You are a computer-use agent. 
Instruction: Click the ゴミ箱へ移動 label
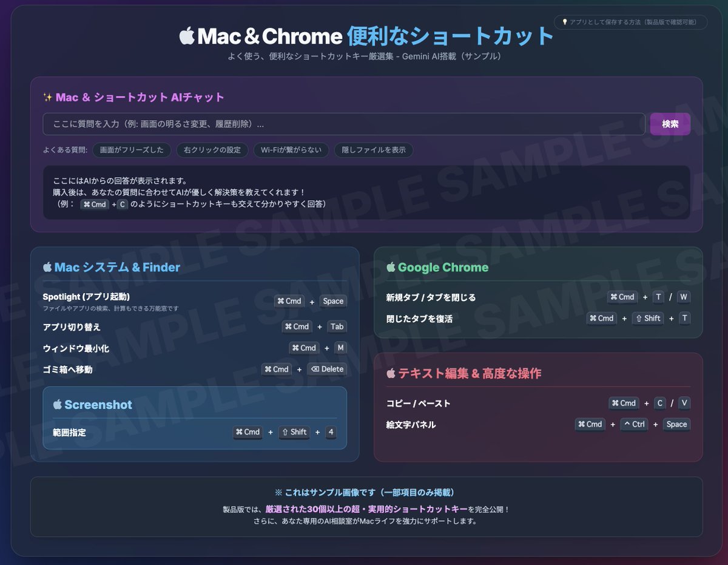67,370
